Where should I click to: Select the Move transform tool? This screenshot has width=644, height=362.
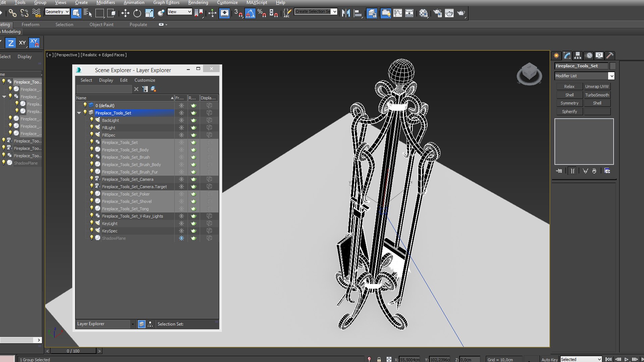(x=125, y=13)
